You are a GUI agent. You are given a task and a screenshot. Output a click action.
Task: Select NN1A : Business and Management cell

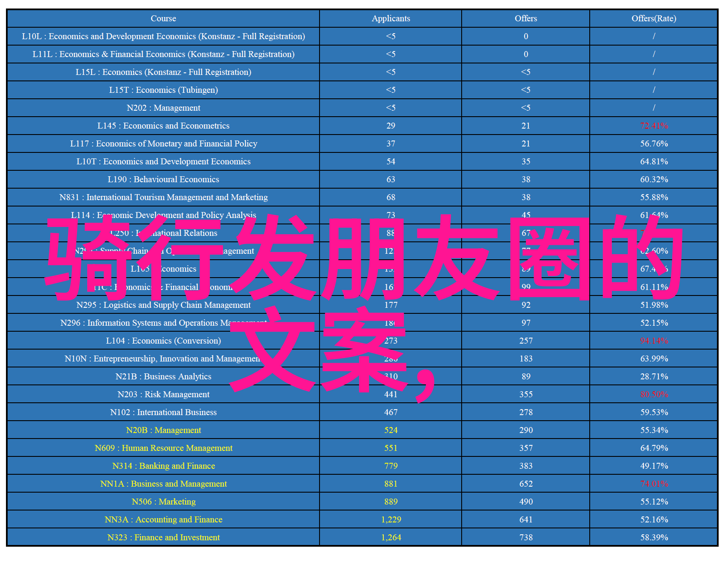(163, 484)
